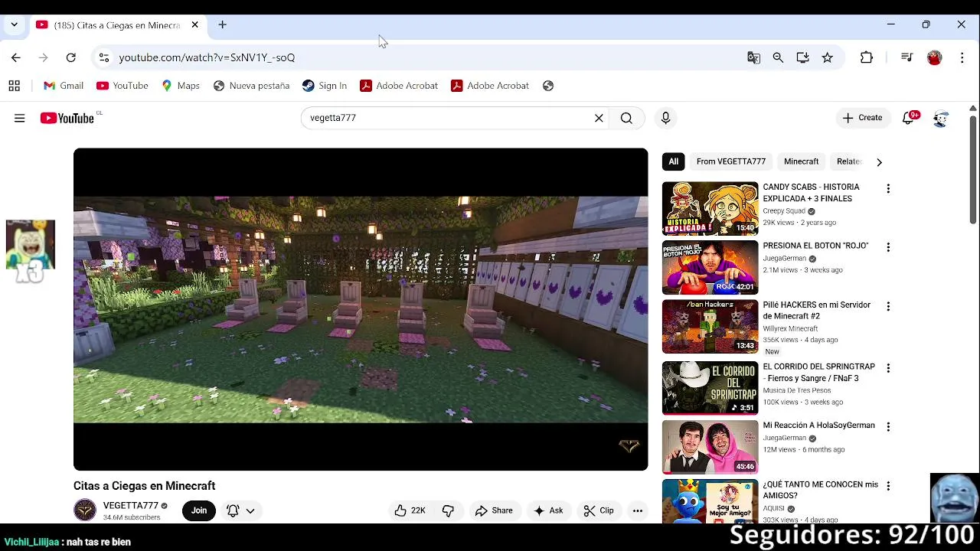Open the Creepy Squad channel link

(784, 211)
